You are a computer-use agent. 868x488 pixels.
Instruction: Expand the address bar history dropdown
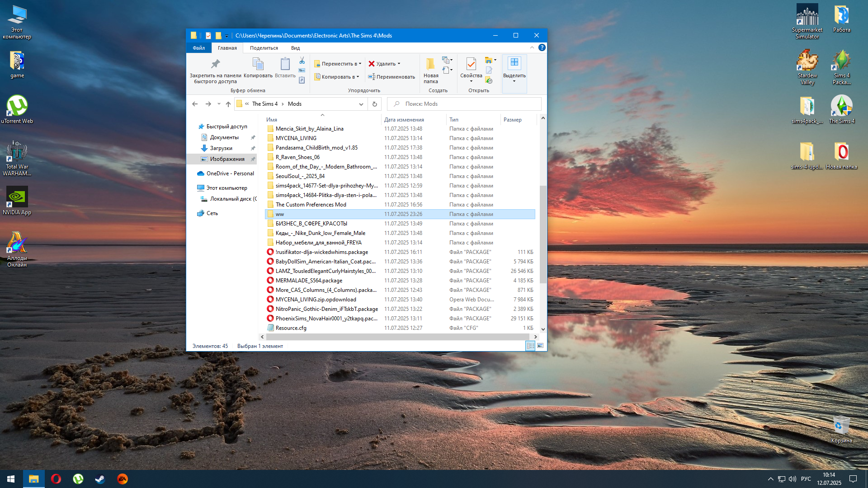(361, 104)
